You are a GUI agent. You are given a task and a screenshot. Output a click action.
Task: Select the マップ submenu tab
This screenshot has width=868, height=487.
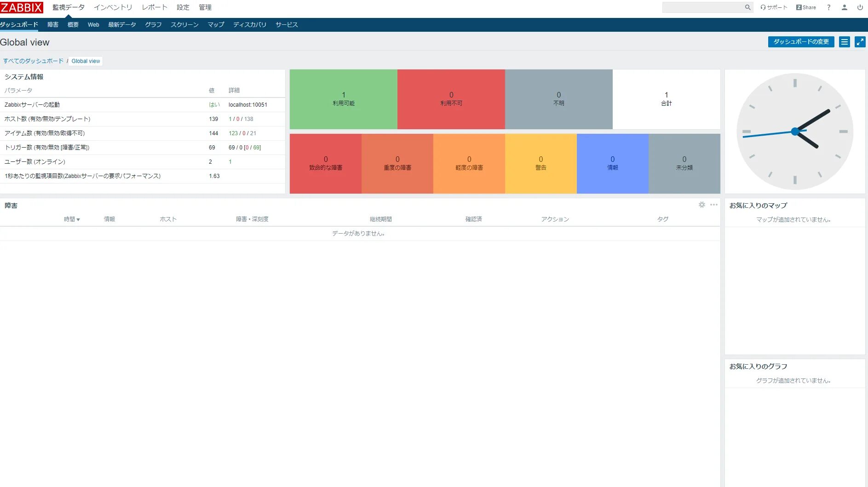coord(216,25)
